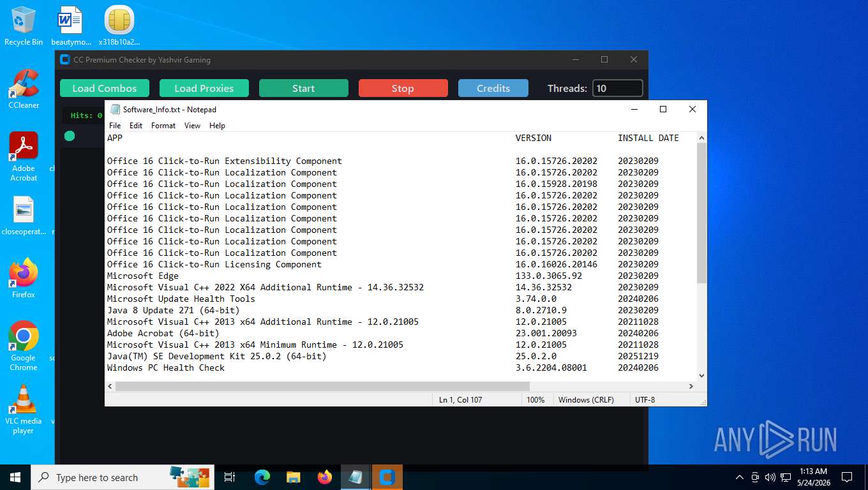The width and height of the screenshot is (868, 490).
Task: Open Notepad Edit menu
Action: pos(136,126)
